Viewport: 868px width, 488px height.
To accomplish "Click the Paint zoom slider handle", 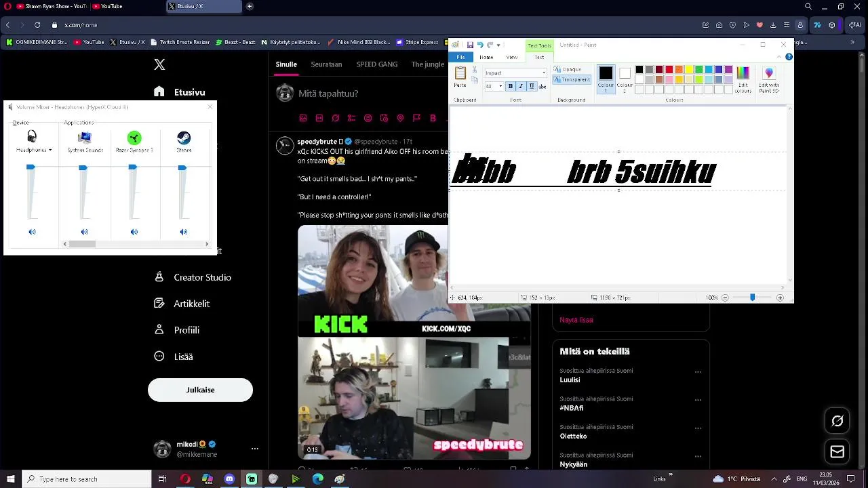I will tap(752, 298).
